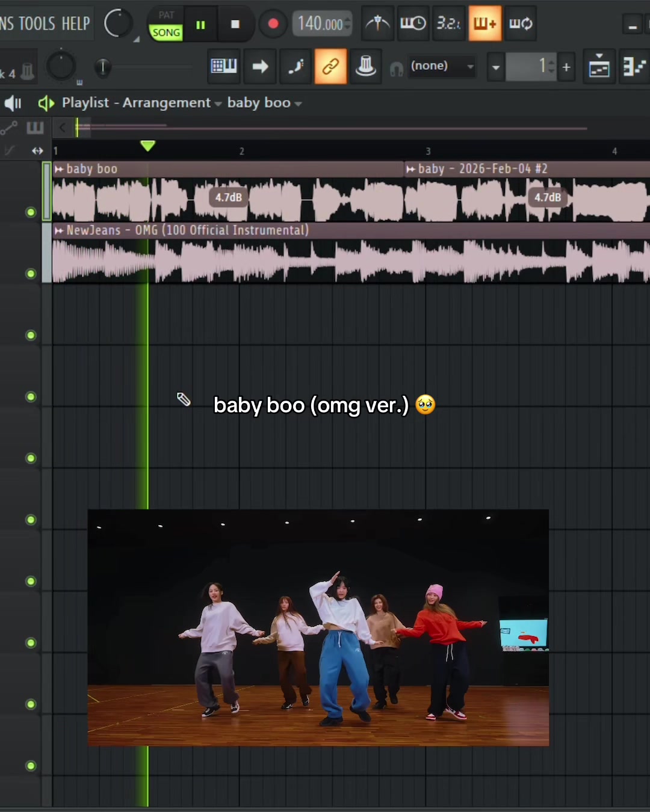Toggle the metronome icon
Viewport: 650px width, 812px height.
tap(377, 23)
